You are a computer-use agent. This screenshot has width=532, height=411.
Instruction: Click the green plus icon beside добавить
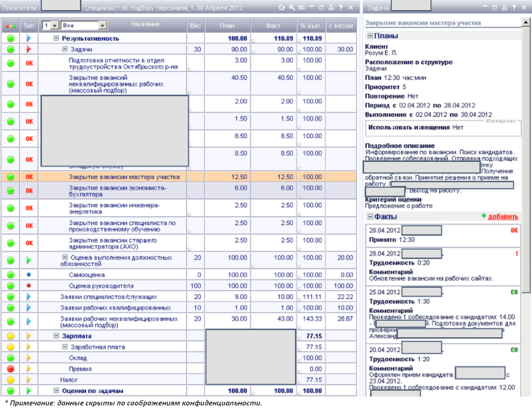(x=484, y=216)
